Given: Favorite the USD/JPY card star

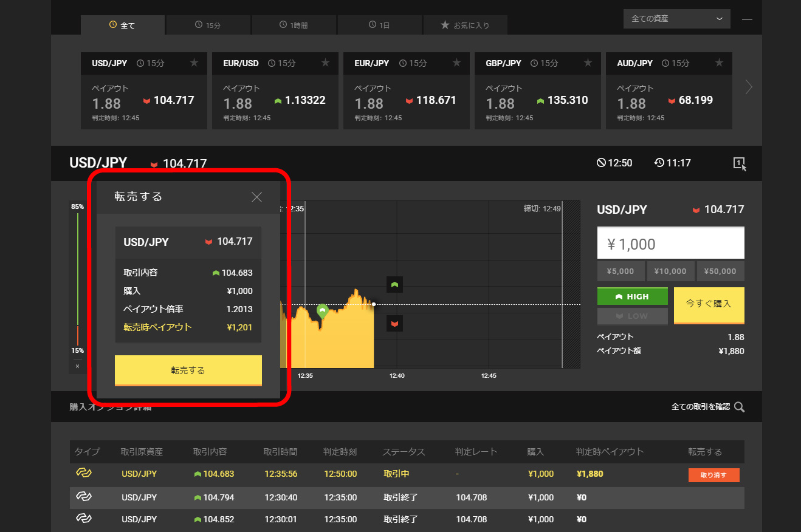Looking at the screenshot, I should pyautogui.click(x=194, y=63).
